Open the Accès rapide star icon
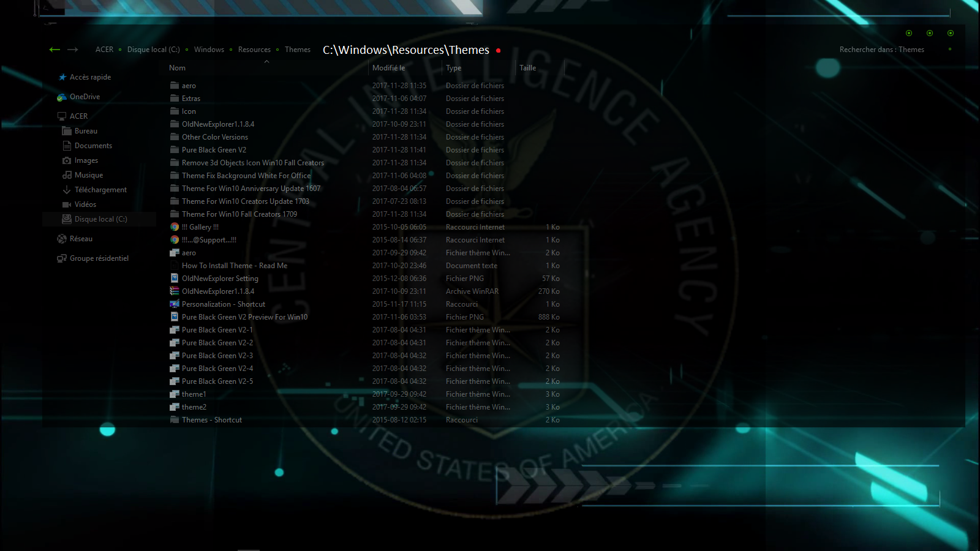 click(62, 77)
